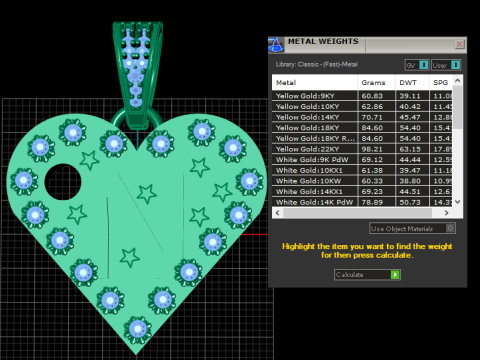The image size is (480, 360).
Task: Click the 69.23 grams value
Action: (372, 192)
